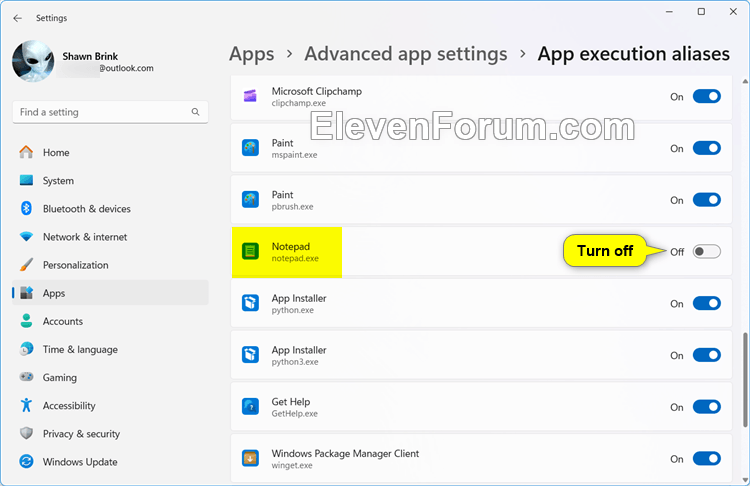Image resolution: width=750 pixels, height=486 pixels.
Task: Open Windows Update label
Action: [x=80, y=462]
